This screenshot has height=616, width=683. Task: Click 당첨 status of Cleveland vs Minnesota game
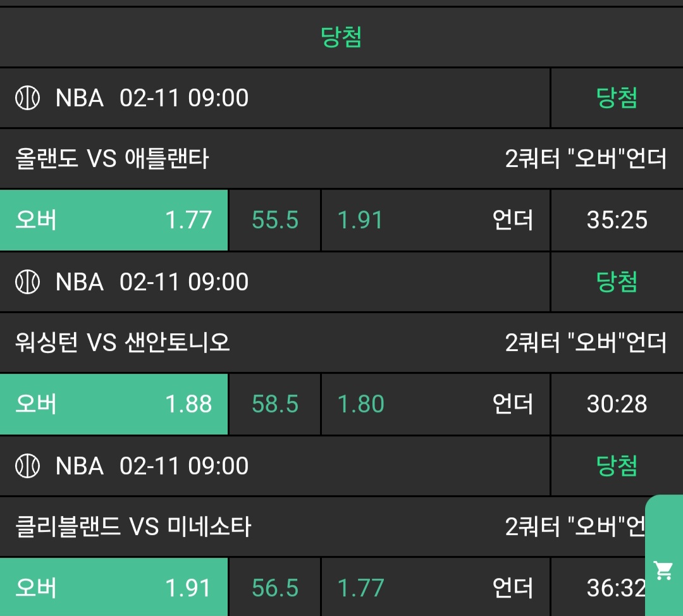(617, 466)
